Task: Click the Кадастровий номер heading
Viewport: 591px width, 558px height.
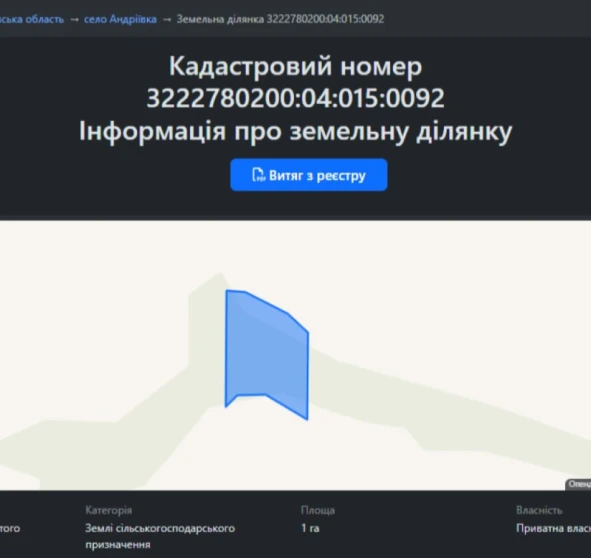Action: coord(295,66)
